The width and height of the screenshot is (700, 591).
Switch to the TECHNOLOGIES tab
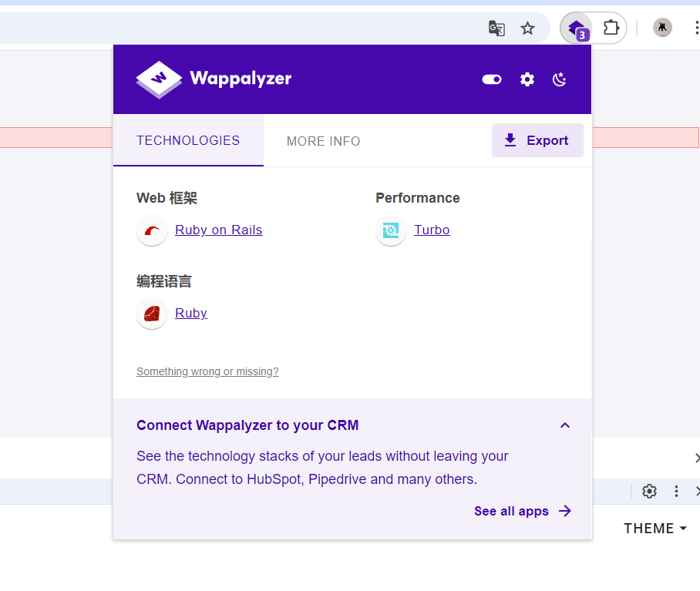[x=188, y=140]
